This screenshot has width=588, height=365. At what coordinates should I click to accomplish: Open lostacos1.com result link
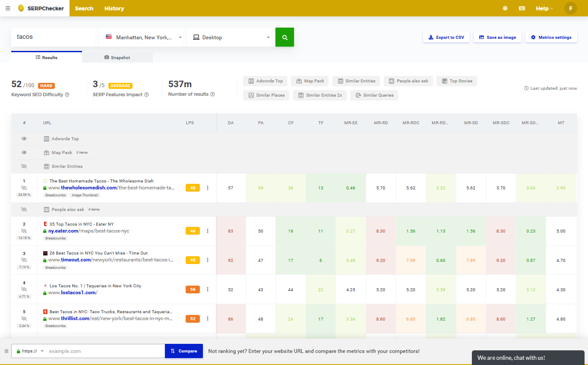click(x=73, y=293)
